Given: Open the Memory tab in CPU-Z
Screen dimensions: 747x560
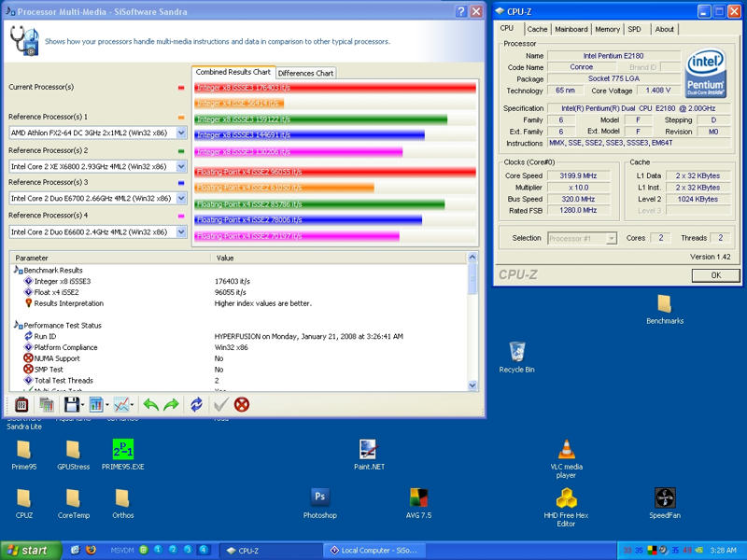Looking at the screenshot, I should click(608, 29).
